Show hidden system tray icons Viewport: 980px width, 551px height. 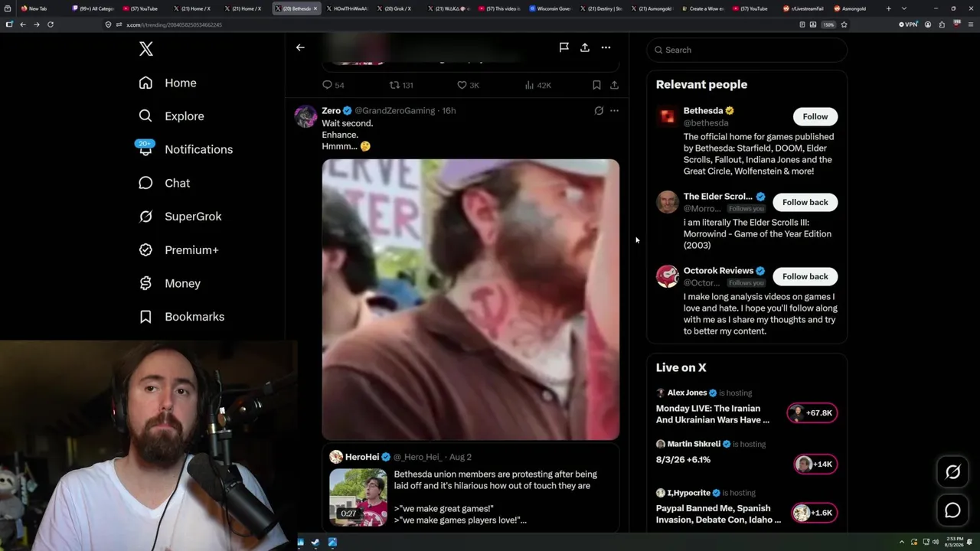click(901, 543)
